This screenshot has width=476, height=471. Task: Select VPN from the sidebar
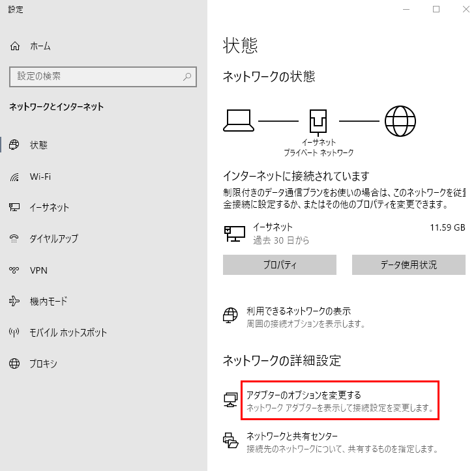(x=38, y=270)
